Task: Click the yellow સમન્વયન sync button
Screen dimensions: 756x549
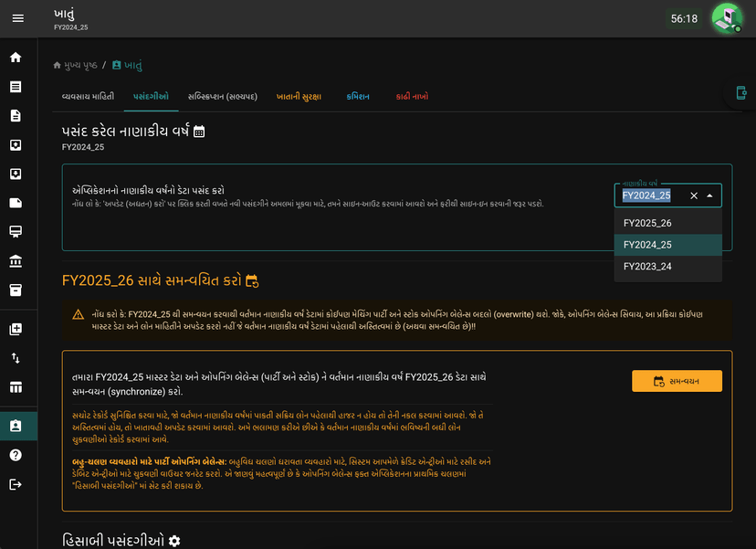Action: click(677, 381)
